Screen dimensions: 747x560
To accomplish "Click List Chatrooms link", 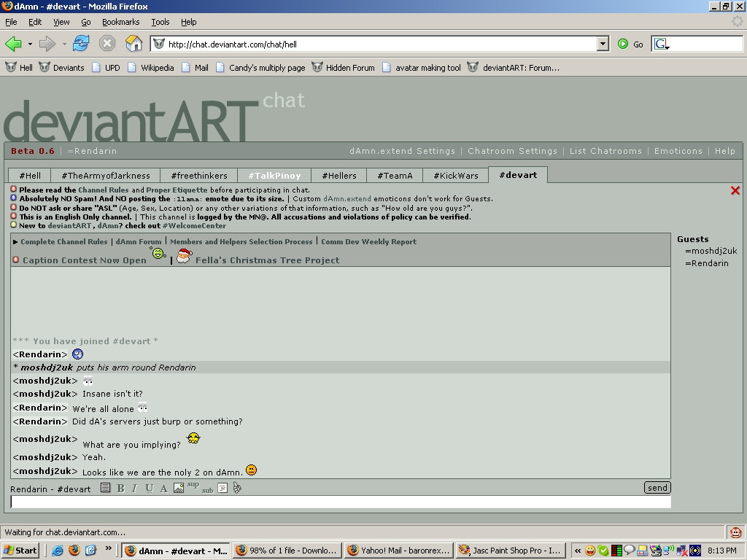I will [606, 151].
